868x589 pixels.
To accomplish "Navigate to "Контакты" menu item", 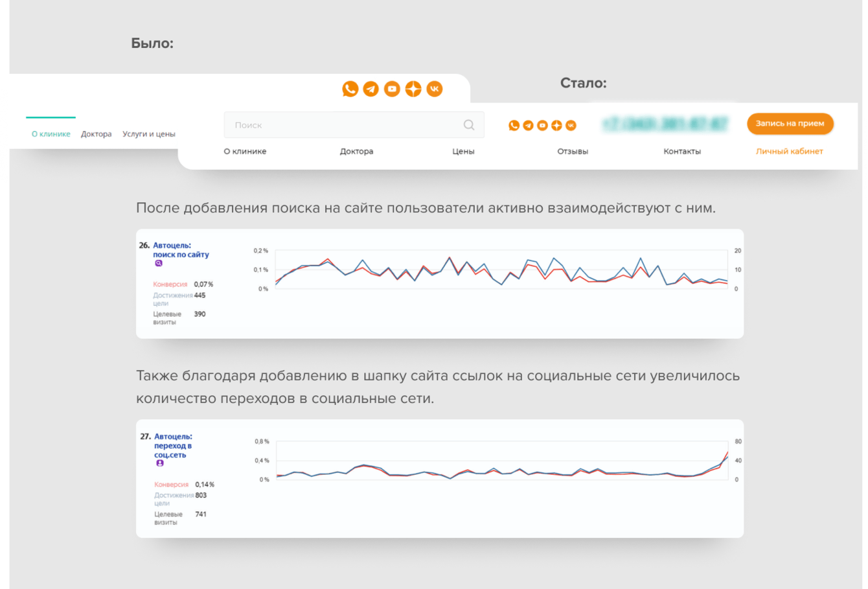I will coord(682,152).
